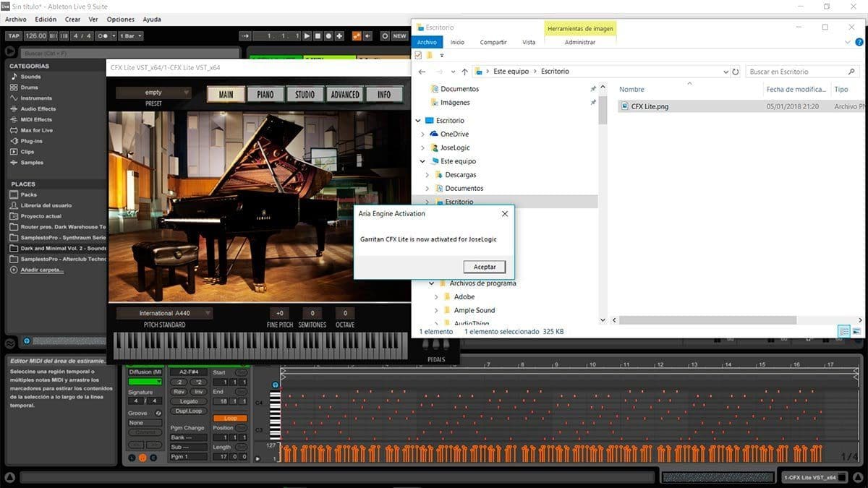Screen dimensions: 868x488
Task: Click the Play button in Ableton's transport
Action: pos(307,35)
